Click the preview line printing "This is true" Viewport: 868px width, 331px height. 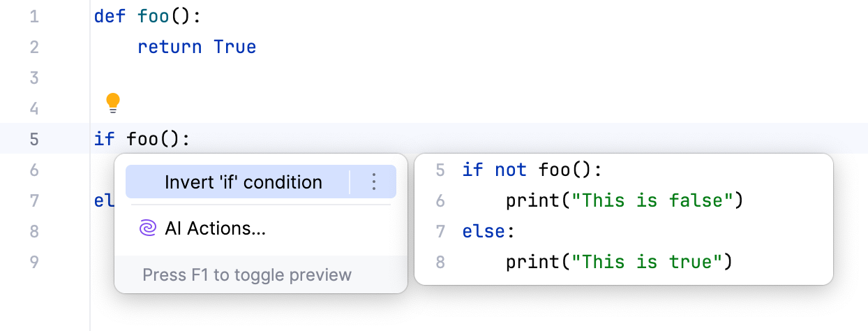point(620,262)
